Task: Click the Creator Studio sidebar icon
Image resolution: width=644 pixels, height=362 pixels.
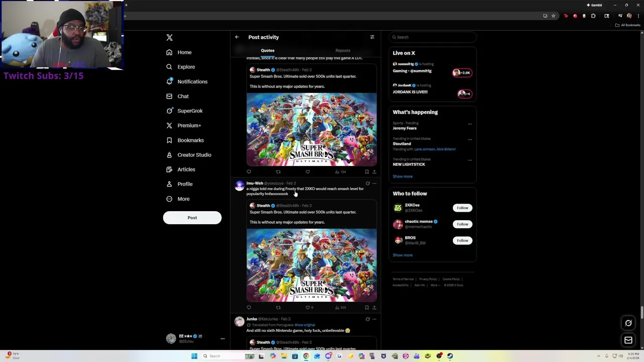Action: pyautogui.click(x=169, y=155)
